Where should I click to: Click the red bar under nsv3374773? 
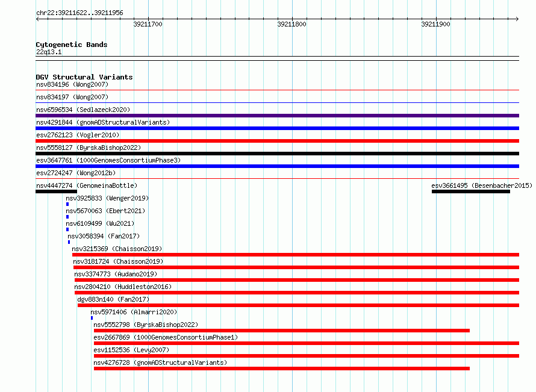point(297,280)
